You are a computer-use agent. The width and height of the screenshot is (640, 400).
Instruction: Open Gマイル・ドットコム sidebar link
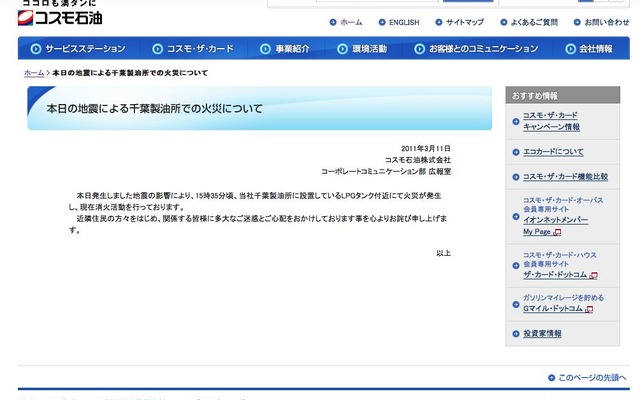click(x=553, y=309)
